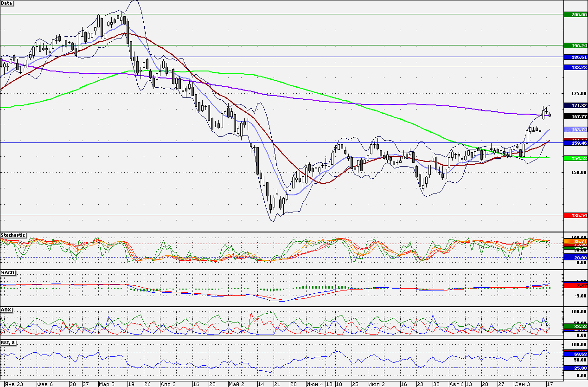The image size is (588, 387).
Task: Click the green 200.00 price level tag
Action: click(575, 14)
